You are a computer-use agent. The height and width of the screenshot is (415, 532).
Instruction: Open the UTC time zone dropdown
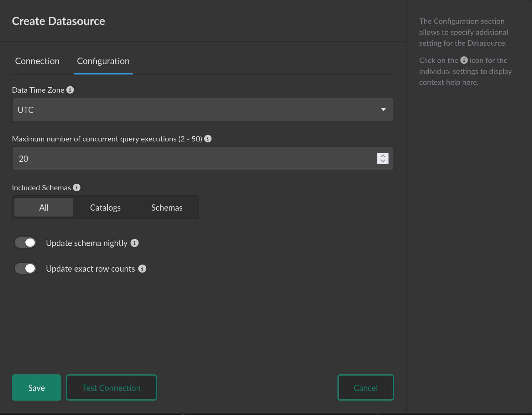click(x=203, y=110)
